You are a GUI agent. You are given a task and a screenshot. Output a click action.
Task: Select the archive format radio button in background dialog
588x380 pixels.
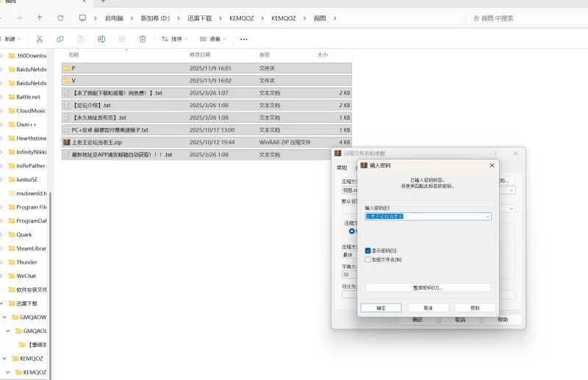pyautogui.click(x=352, y=231)
